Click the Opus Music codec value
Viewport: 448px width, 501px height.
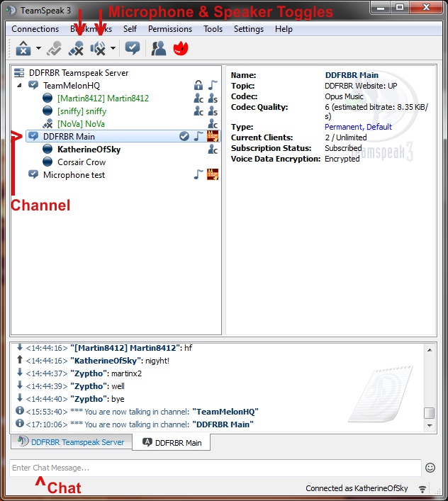tap(344, 96)
